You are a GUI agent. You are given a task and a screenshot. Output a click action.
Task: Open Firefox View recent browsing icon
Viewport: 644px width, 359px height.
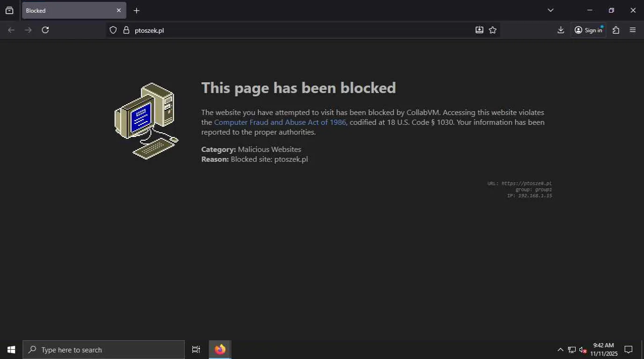pyautogui.click(x=9, y=10)
